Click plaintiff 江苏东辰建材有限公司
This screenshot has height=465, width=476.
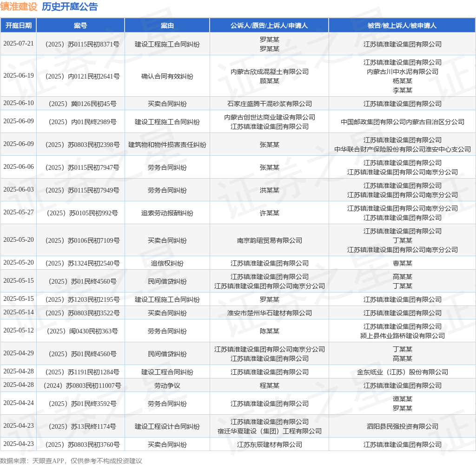click(270, 445)
